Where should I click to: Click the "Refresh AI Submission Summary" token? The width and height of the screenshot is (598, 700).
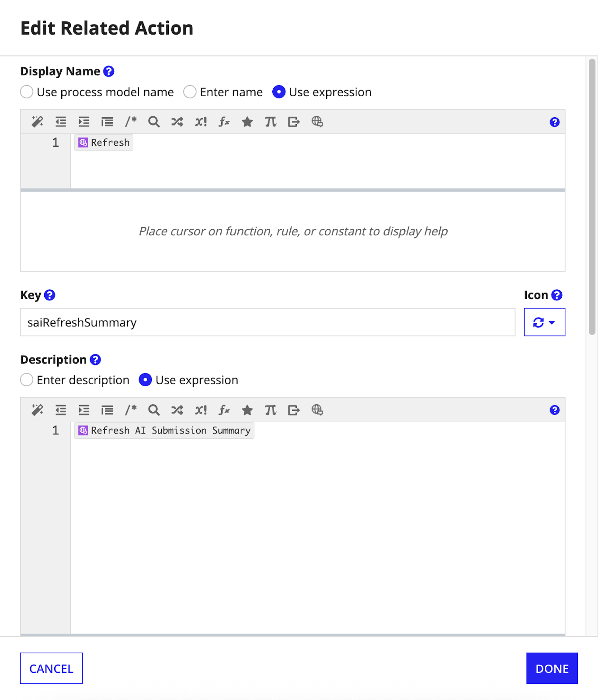coord(164,430)
